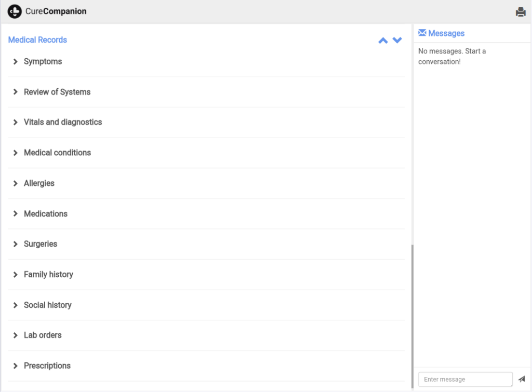Click the CureCompanion logo icon
Image resolution: width=532 pixels, height=392 pixels.
(15, 11)
